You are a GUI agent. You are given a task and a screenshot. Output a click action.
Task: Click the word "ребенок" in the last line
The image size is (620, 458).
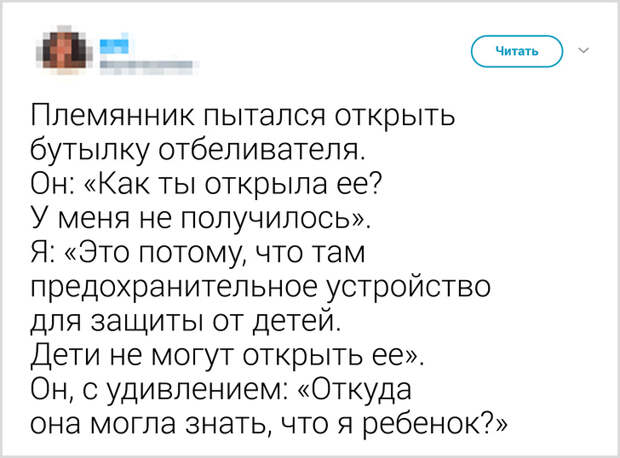422,424
